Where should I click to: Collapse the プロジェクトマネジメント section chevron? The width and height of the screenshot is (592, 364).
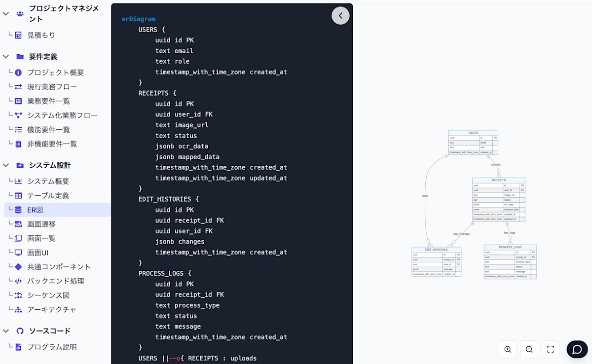(x=6, y=14)
